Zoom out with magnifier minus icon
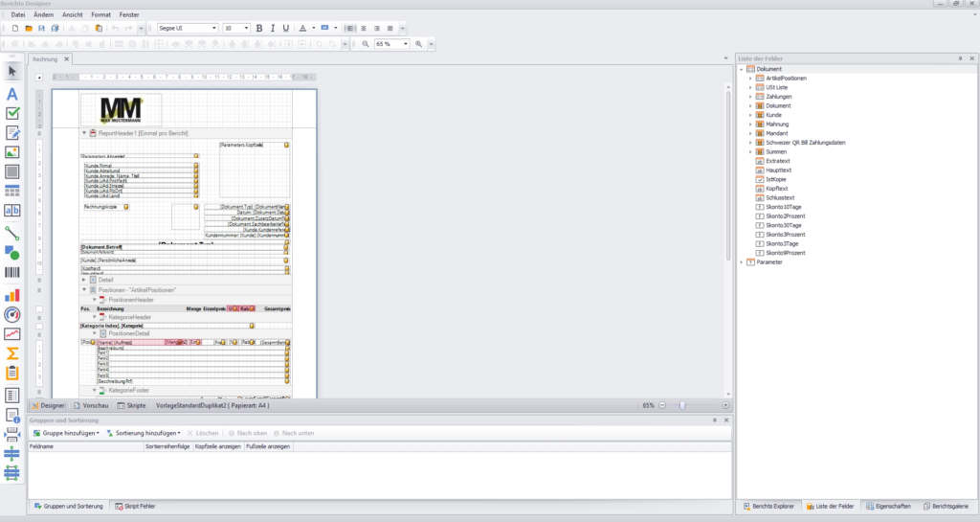Viewport: 980px width, 522px height. point(366,44)
